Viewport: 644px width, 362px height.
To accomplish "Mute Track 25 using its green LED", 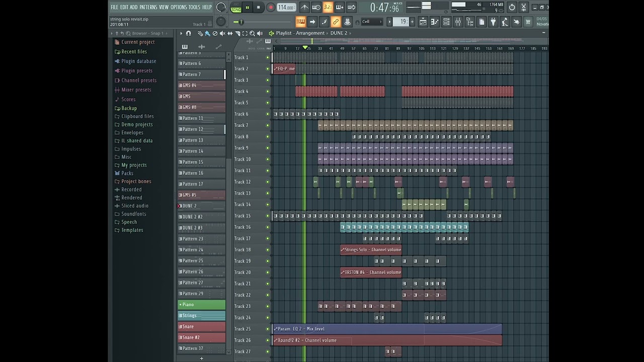I will coord(268,329).
